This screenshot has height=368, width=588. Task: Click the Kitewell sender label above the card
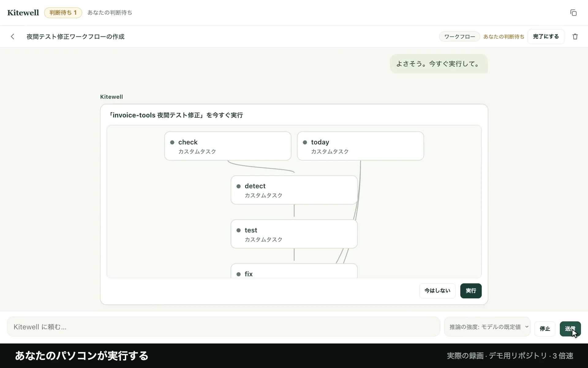tap(111, 97)
